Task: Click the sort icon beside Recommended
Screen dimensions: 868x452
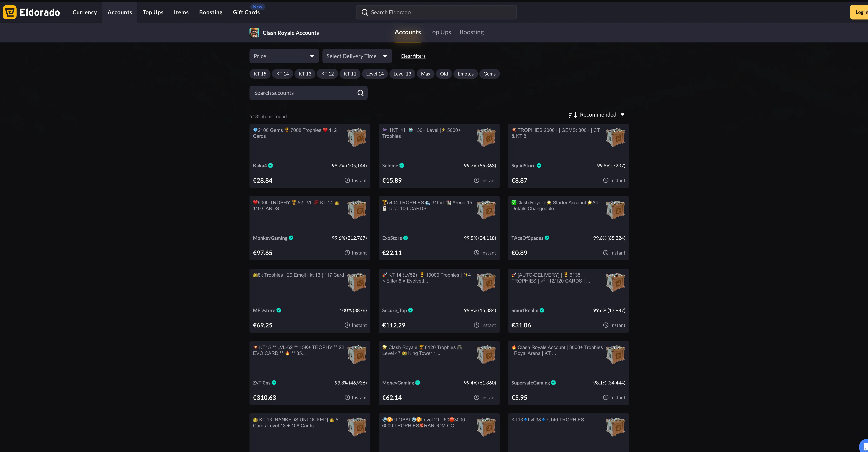Action: tap(572, 115)
